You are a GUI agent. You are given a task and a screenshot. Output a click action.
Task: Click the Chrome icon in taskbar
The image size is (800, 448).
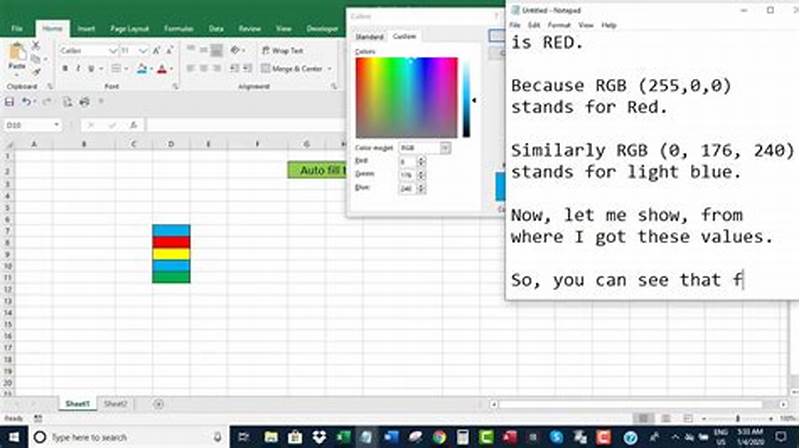click(439, 437)
